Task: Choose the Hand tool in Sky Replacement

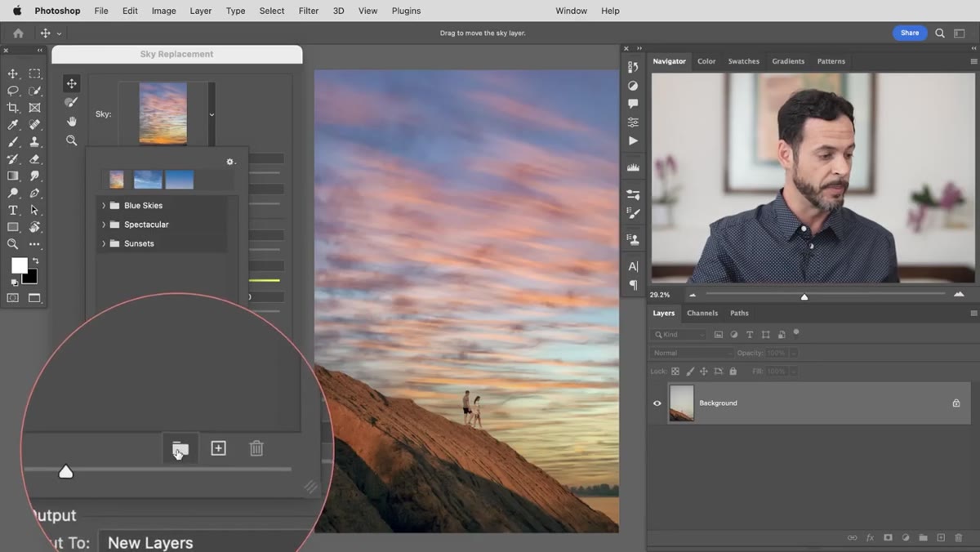Action: (x=72, y=121)
